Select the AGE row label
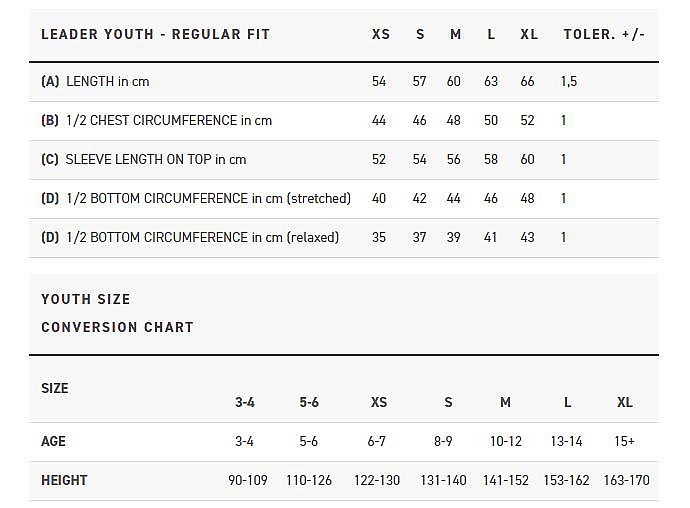 point(53,441)
